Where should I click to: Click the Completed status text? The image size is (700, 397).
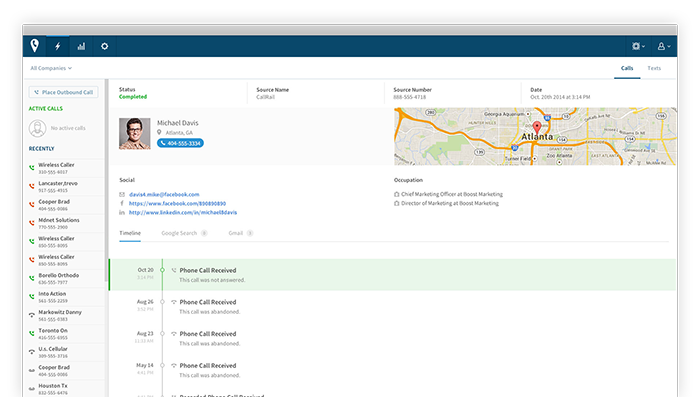coord(133,97)
